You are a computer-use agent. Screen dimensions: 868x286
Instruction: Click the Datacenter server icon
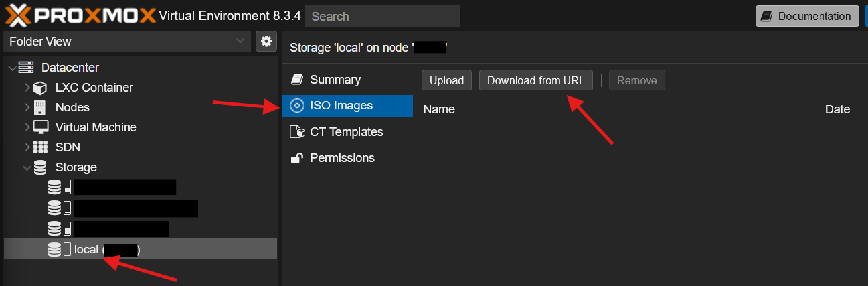coord(26,68)
